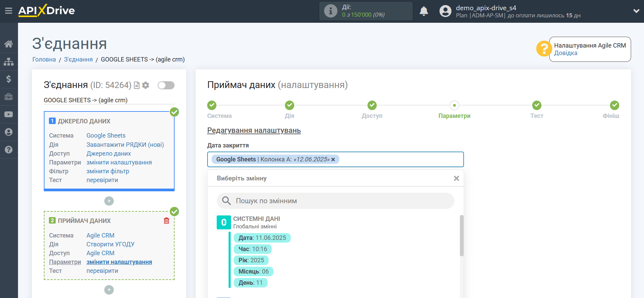Toggle the connection on/off switch
Viewport: 644px width, 298px height.
click(166, 85)
